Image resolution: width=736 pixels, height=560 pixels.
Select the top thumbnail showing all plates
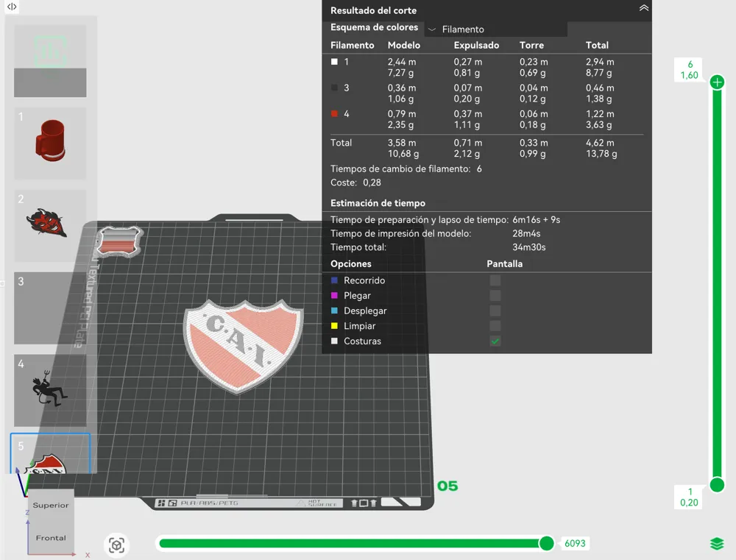coord(50,61)
